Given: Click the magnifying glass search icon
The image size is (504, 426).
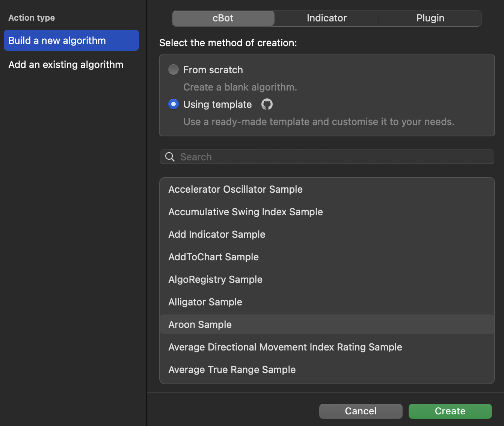Looking at the screenshot, I should 170,157.
